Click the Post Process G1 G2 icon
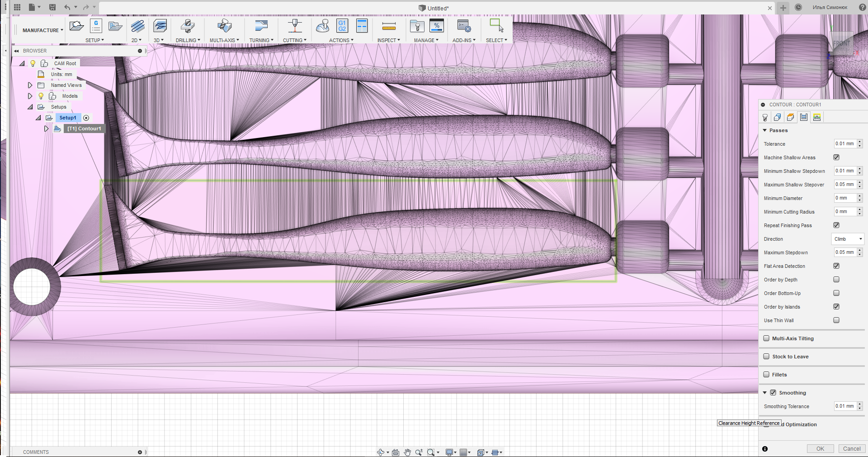Image resolution: width=868 pixels, height=457 pixels. tap(342, 26)
